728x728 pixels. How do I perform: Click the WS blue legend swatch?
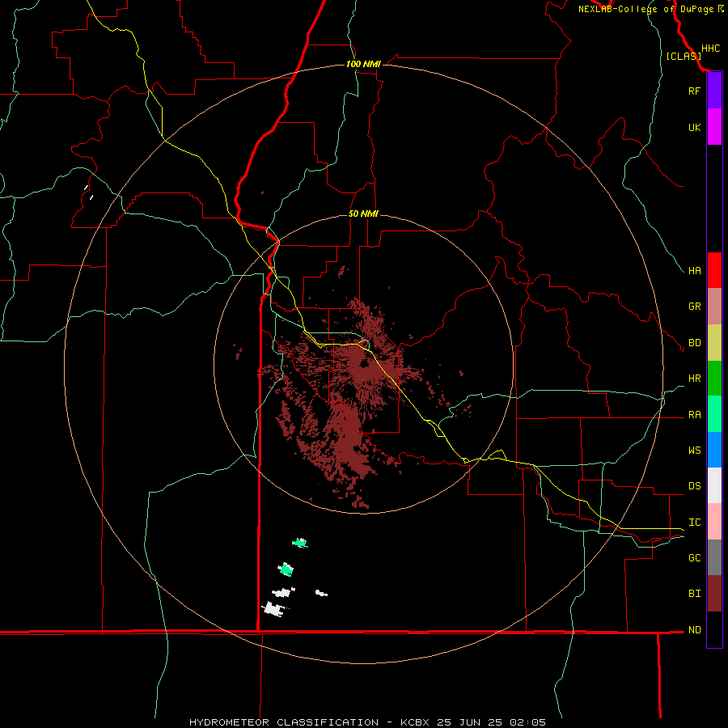click(x=714, y=450)
